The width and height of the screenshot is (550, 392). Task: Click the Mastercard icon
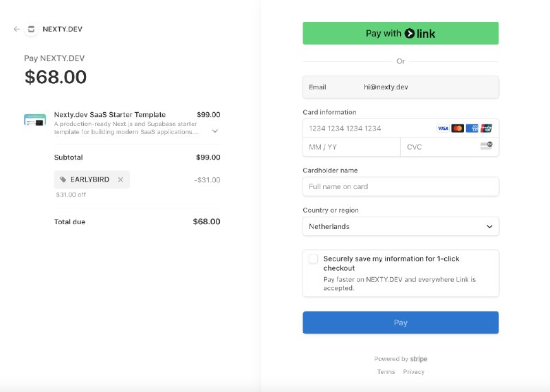point(457,128)
